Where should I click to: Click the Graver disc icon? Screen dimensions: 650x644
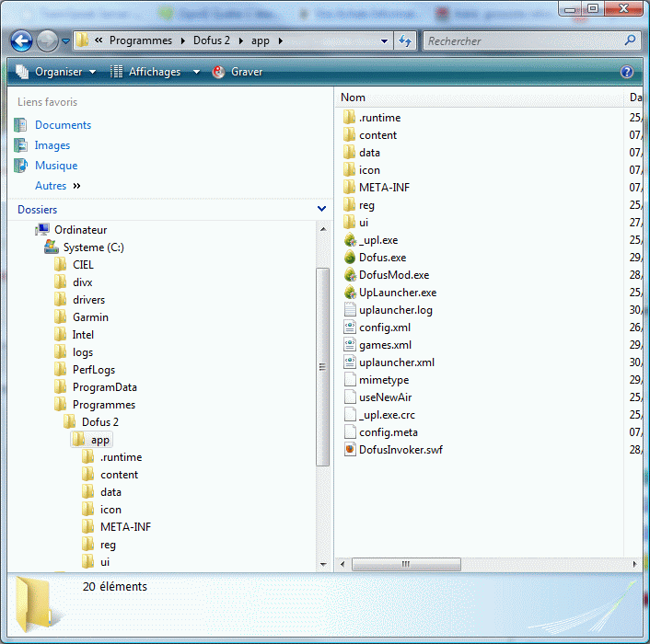click(x=218, y=72)
